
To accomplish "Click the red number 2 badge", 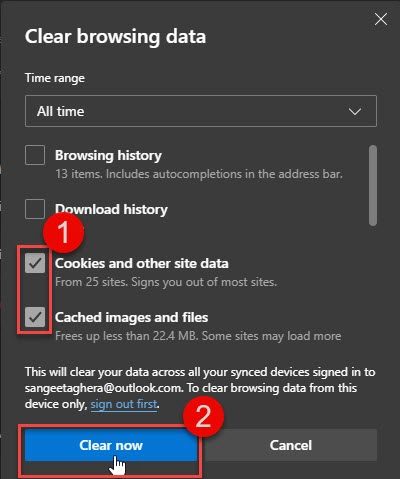I will [203, 416].
